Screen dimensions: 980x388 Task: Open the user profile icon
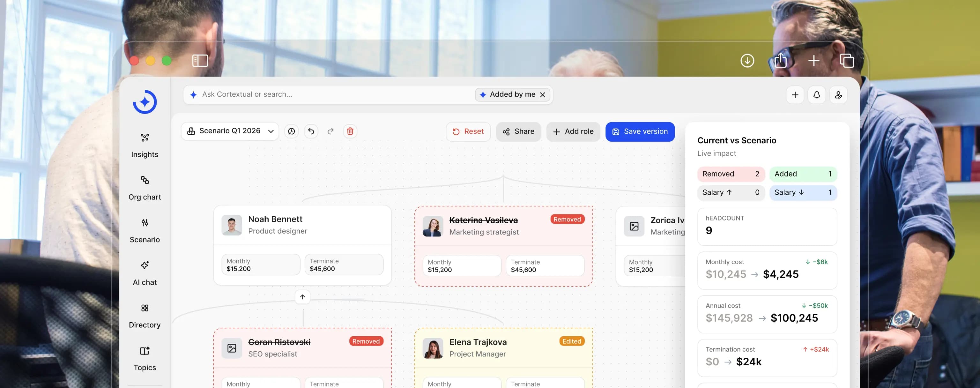tap(838, 95)
